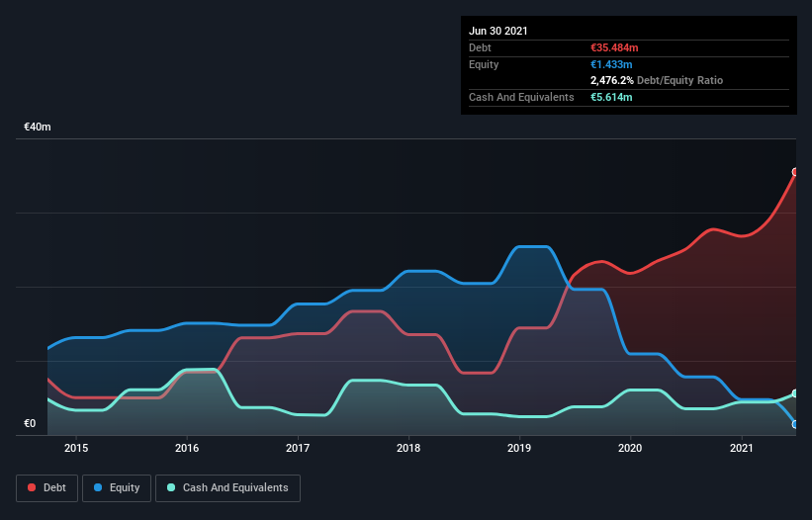Click the €35.484m debt value
The width and height of the screenshot is (812, 520).
[614, 47]
